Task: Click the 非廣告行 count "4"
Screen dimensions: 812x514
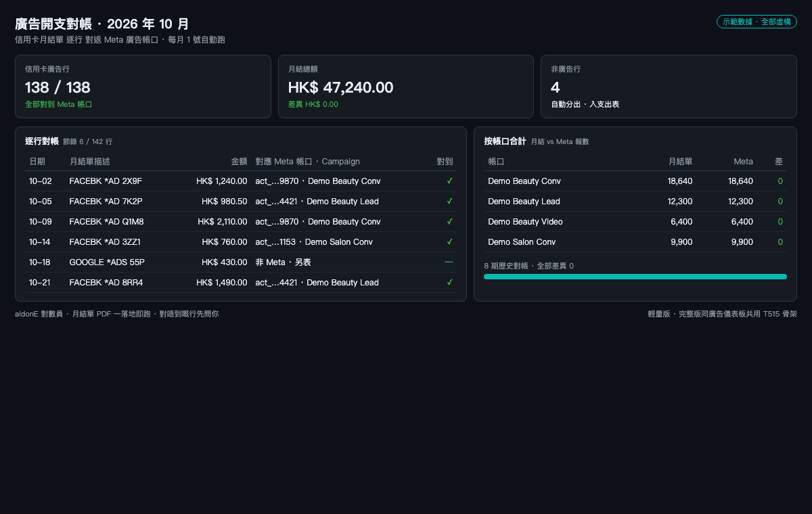Action: [556, 87]
